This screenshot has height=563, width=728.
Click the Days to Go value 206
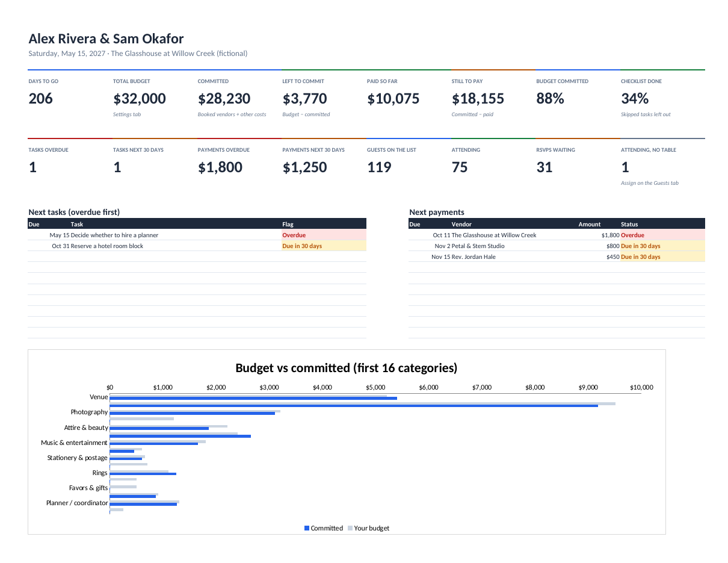click(x=40, y=99)
